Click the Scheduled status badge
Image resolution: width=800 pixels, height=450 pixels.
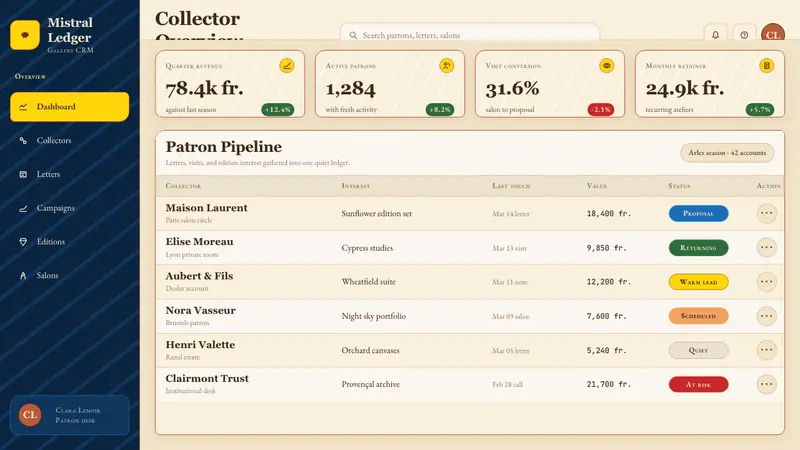click(x=698, y=316)
